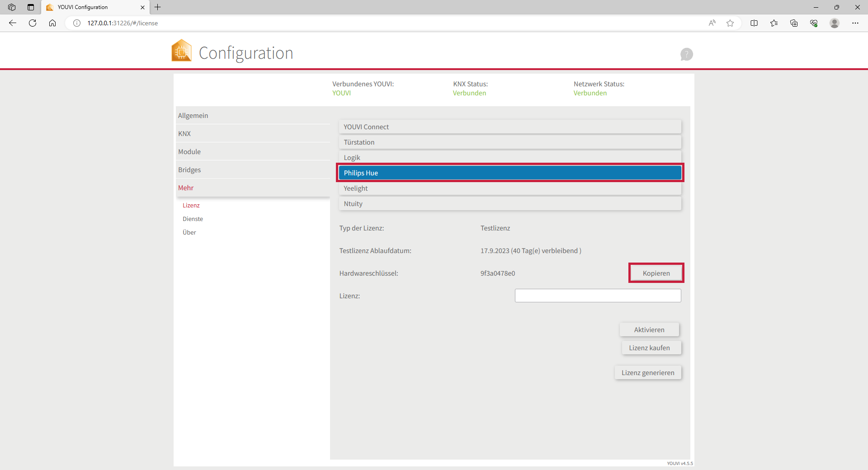Open the collections icon
Viewport: 868px width, 470px height.
coord(794,23)
